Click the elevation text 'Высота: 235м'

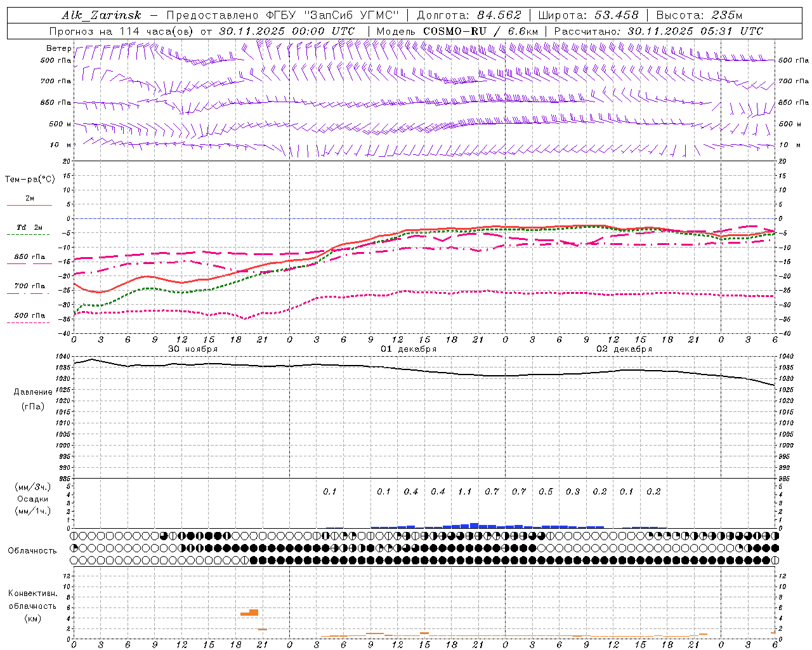(x=699, y=15)
